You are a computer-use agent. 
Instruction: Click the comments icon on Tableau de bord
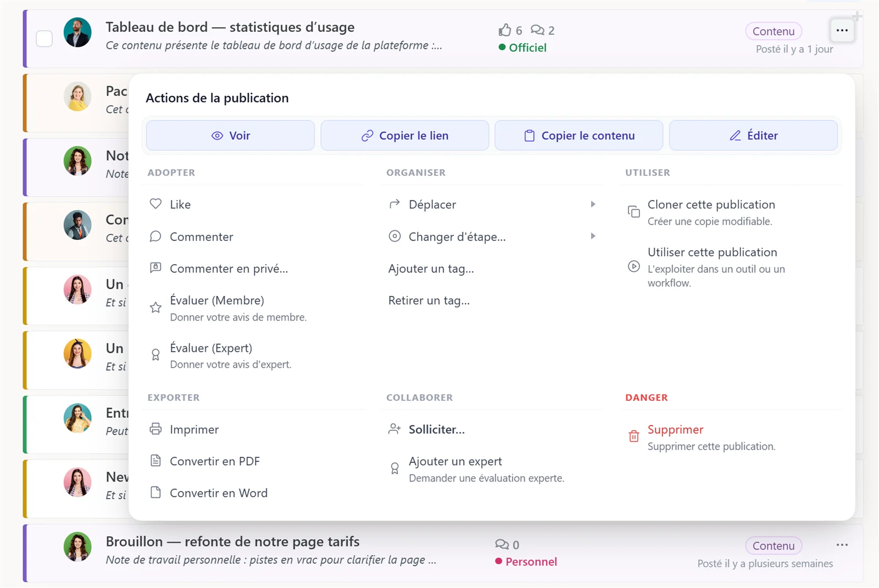[x=537, y=30]
